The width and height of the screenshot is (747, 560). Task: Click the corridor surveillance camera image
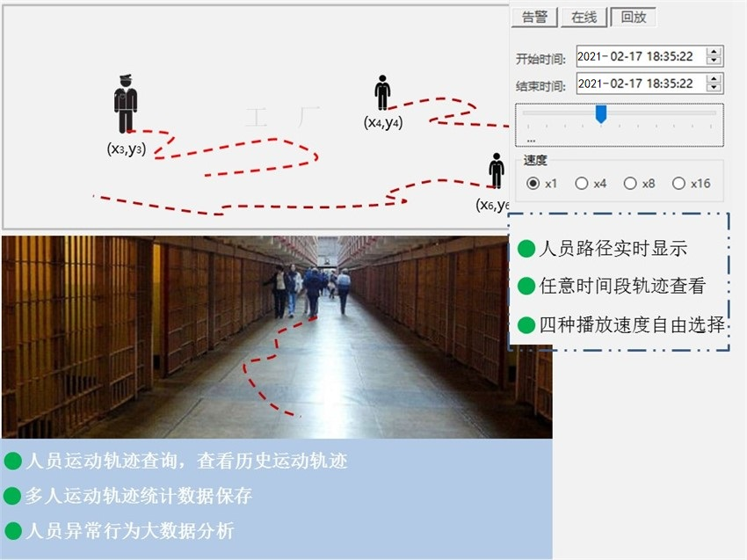(276, 337)
